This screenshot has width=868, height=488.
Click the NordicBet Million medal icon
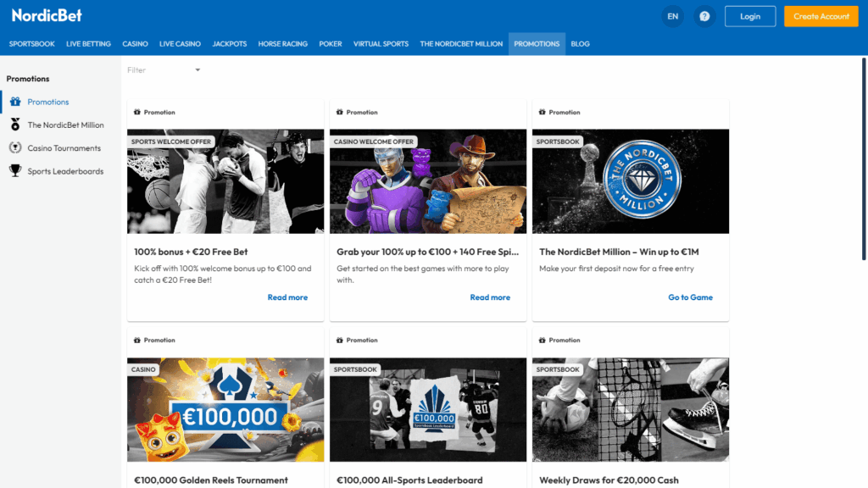point(15,125)
